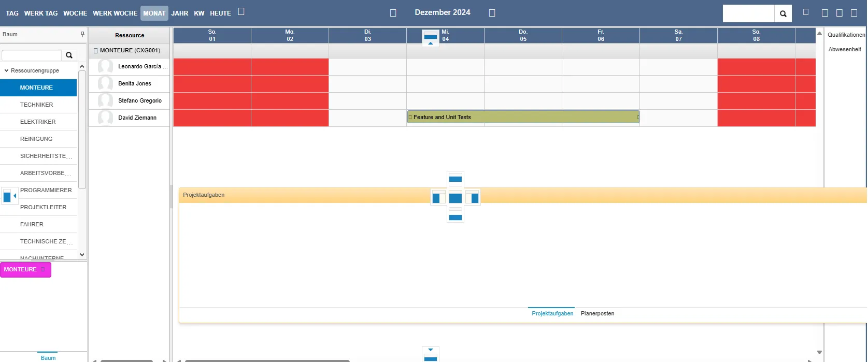Click the down arrow of the tree scrollbar
The width and height of the screenshot is (868, 362).
[82, 255]
